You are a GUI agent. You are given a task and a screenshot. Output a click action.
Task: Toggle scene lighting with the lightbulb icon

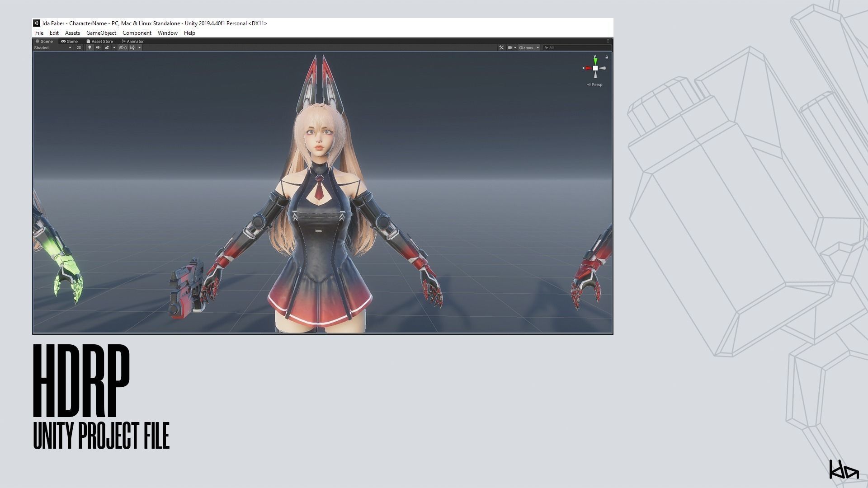(x=90, y=47)
